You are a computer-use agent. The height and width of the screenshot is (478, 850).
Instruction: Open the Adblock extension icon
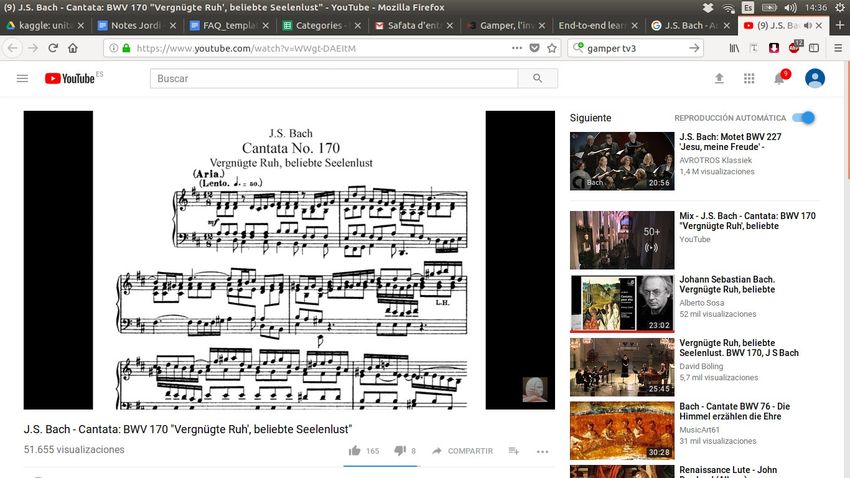pos(795,47)
